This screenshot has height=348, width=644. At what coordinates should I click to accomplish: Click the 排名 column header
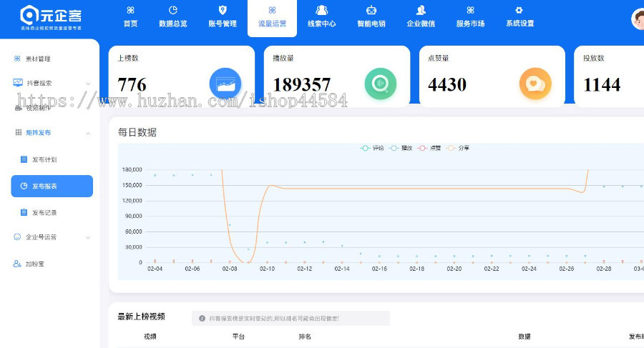(x=305, y=337)
